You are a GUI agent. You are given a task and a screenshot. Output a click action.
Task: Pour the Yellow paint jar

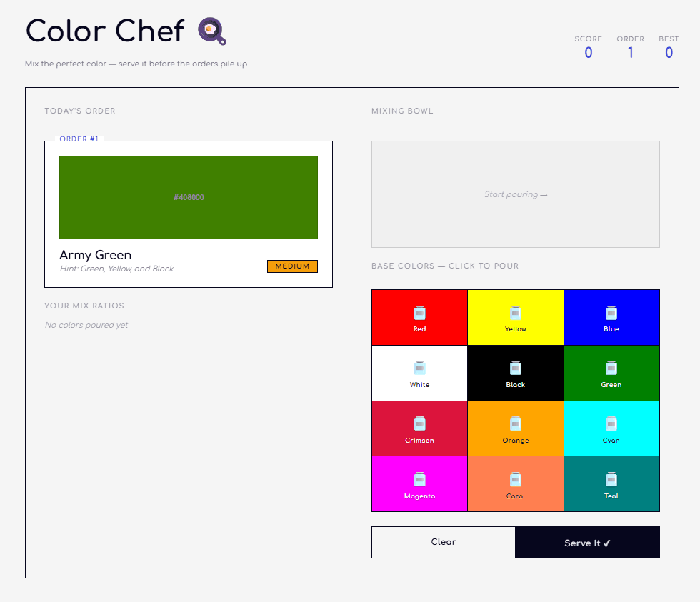515,316
